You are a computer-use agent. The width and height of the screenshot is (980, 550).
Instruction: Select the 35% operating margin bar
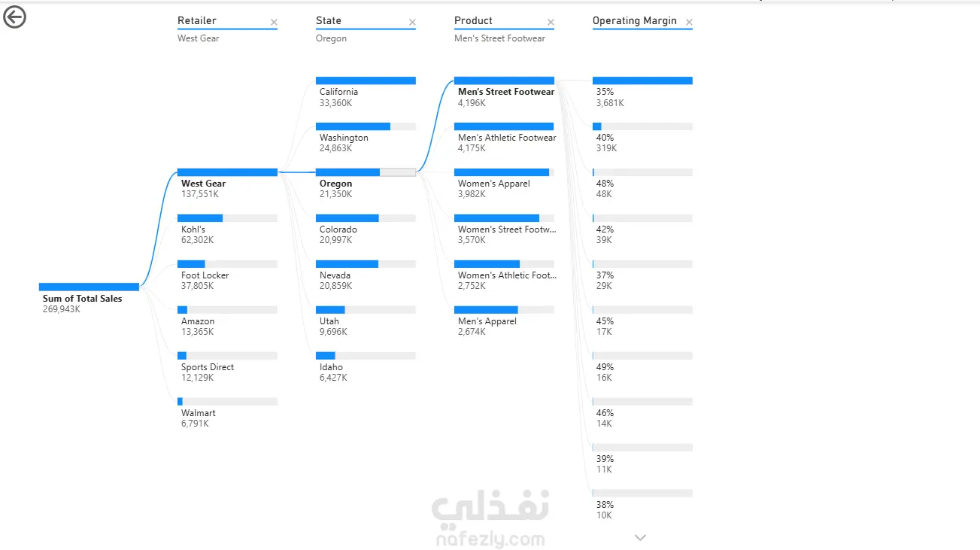[x=642, y=81]
